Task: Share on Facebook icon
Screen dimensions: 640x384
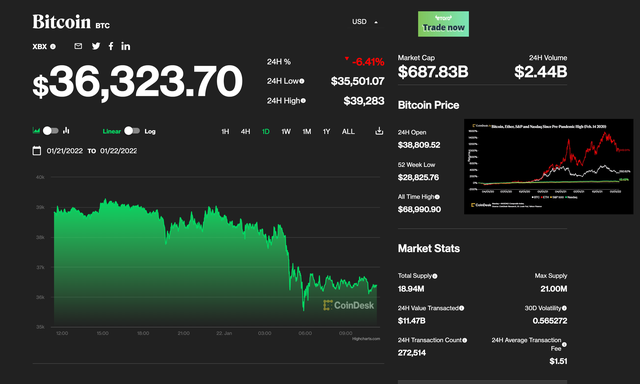Action: (111, 46)
